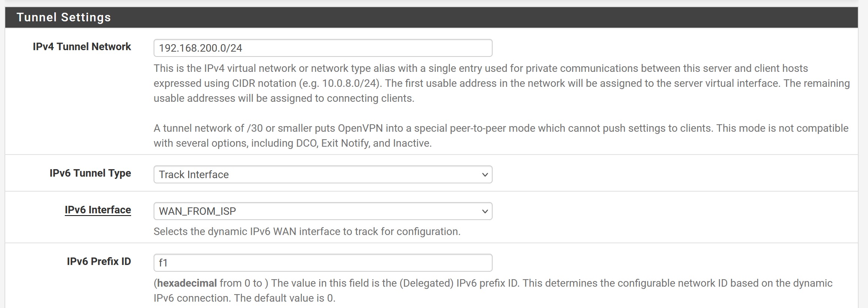Screen dimensions: 868x308
Task: Click the '10.0.8.0/24' example in help text
Action: coord(349,83)
